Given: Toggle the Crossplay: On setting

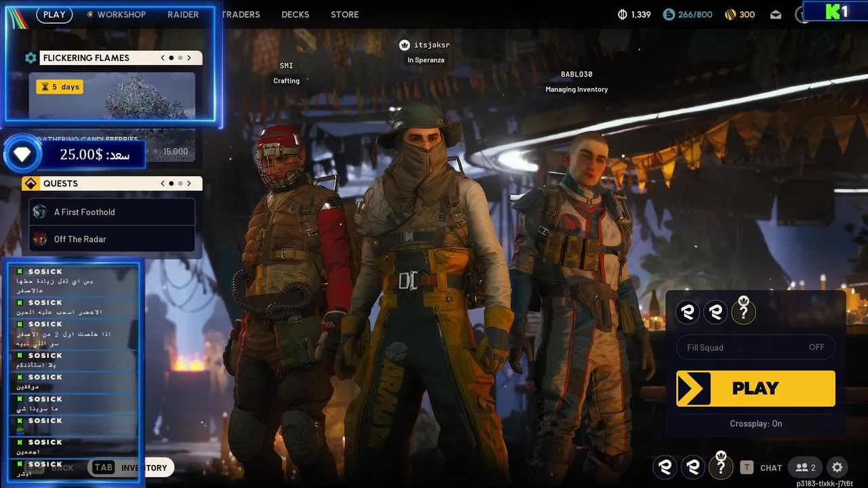Looking at the screenshot, I should tap(755, 424).
